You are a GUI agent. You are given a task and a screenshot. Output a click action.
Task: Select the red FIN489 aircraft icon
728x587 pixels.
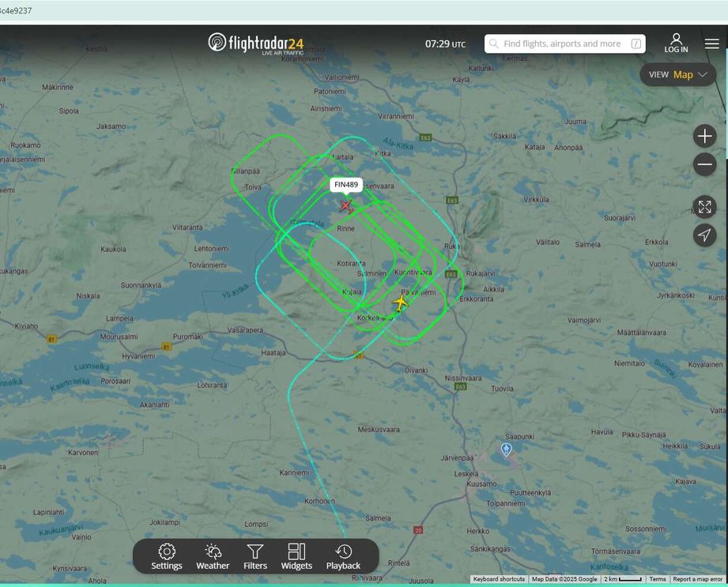tap(345, 205)
